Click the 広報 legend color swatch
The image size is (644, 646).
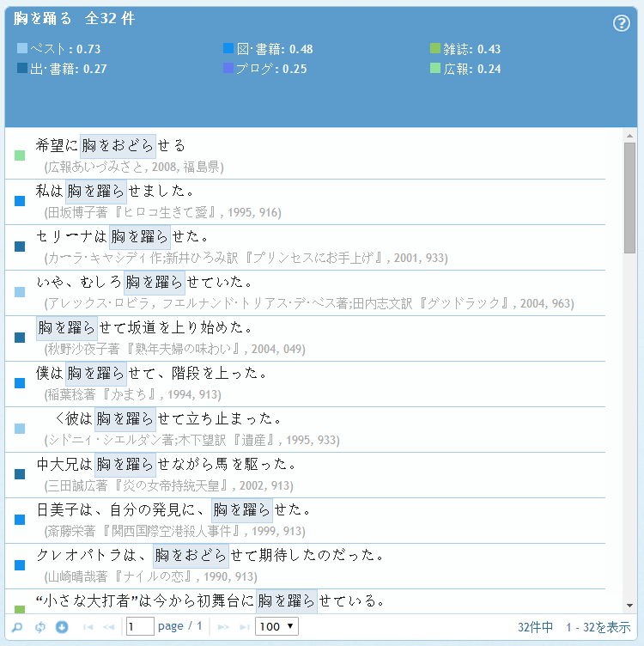click(x=435, y=68)
